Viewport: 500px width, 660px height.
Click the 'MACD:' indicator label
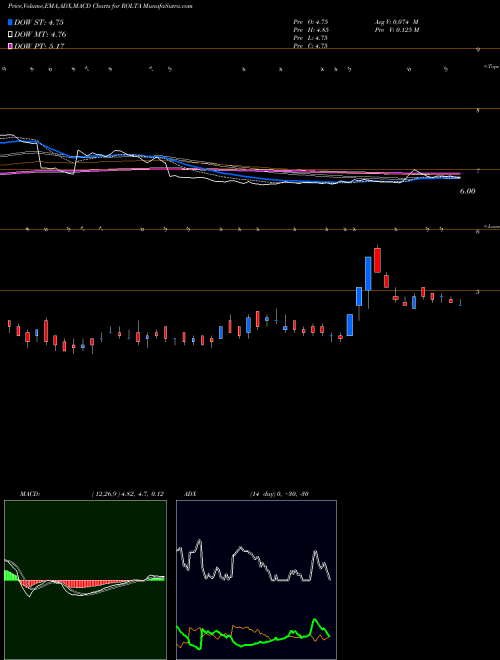pos(30,494)
